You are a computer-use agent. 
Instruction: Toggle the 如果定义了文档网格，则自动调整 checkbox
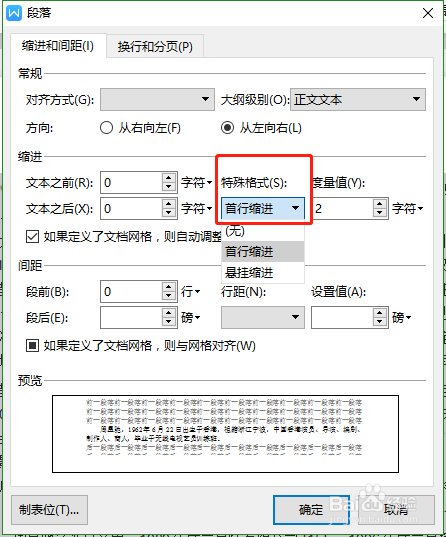(32, 237)
